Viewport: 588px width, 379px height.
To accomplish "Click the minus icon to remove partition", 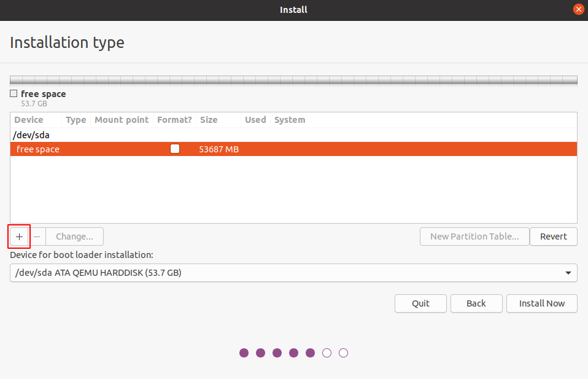I will pos(37,236).
